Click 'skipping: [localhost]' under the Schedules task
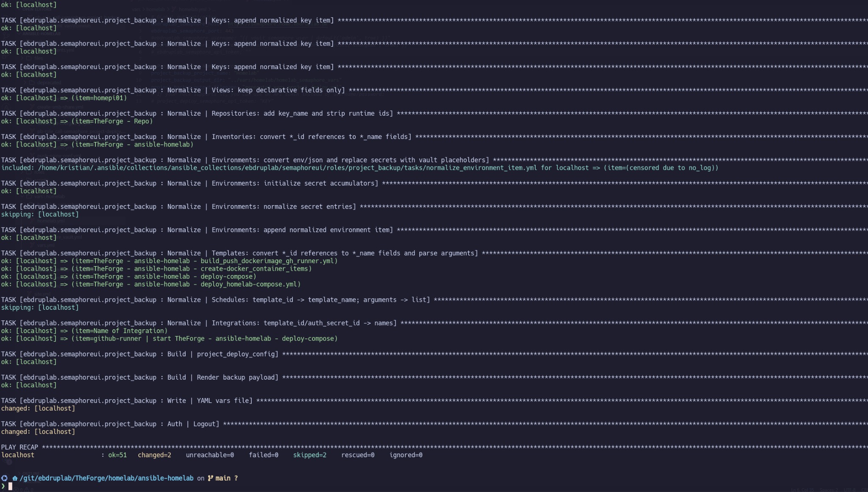Screen dimensions: 868x492 [x=40, y=307]
